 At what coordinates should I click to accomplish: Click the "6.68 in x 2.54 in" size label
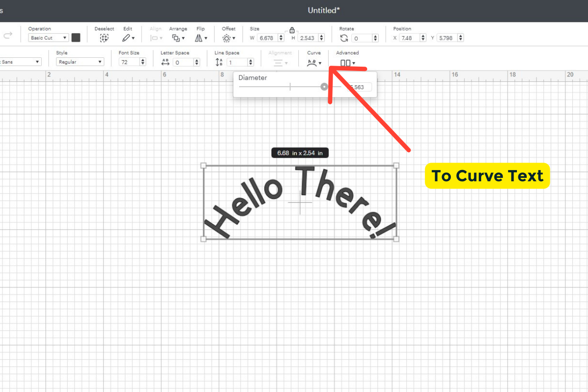pos(300,153)
